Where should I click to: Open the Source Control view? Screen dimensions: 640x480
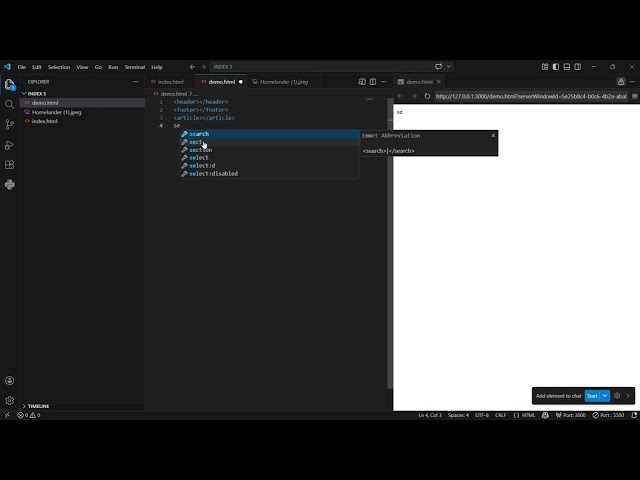[9, 124]
